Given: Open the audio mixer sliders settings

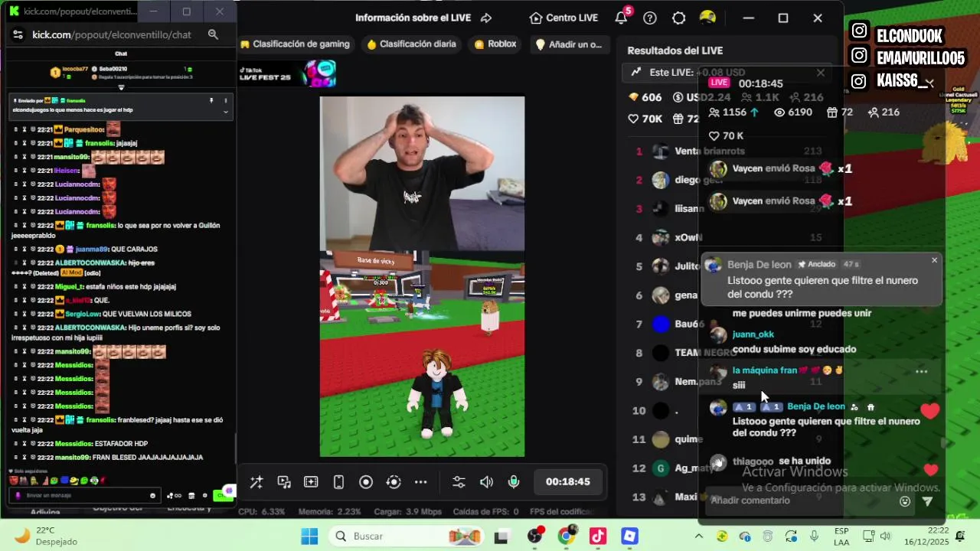Looking at the screenshot, I should tap(459, 482).
